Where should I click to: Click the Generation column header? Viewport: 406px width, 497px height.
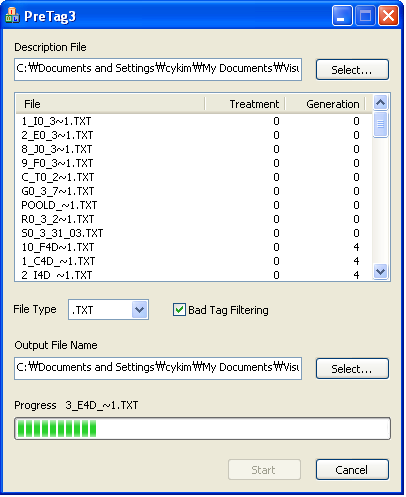pyautogui.click(x=325, y=104)
